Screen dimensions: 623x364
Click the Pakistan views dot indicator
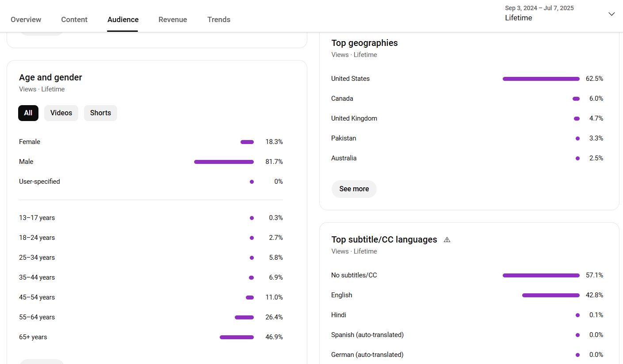pos(577,138)
